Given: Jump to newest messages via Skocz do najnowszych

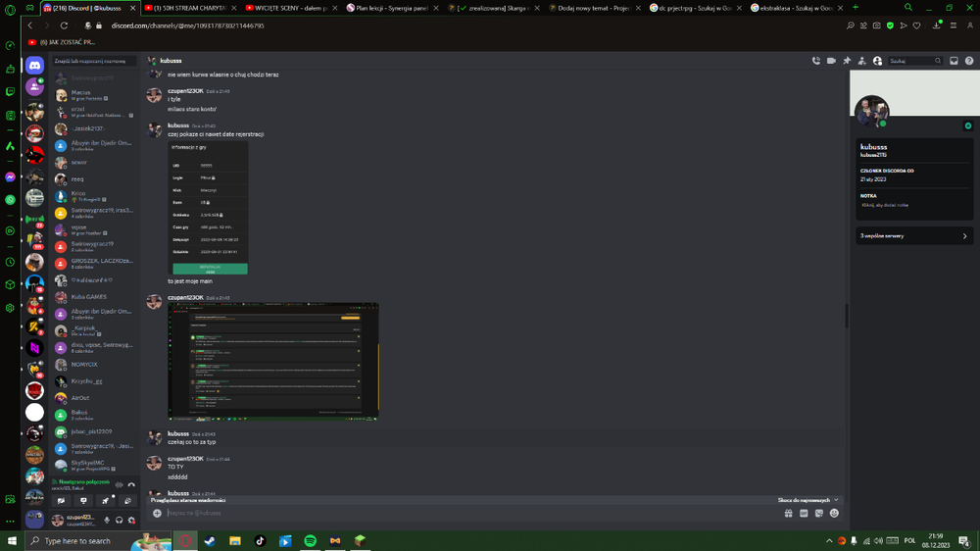Looking at the screenshot, I should click(x=808, y=500).
